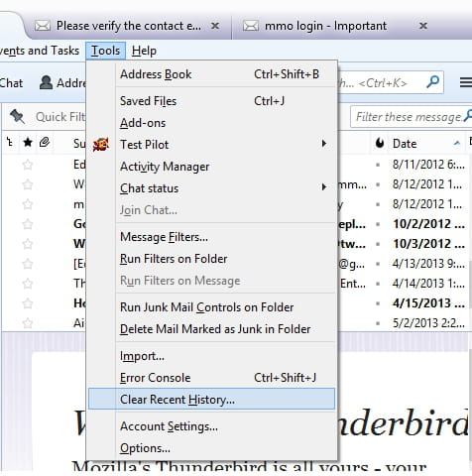Sort by starred column header
The image size is (472, 476).
click(28, 143)
